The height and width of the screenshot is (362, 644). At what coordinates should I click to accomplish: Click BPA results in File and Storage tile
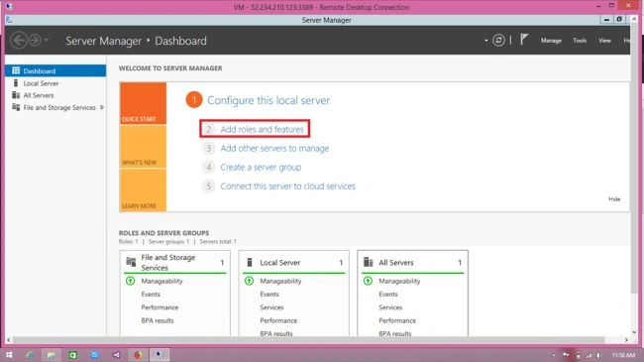[158, 320]
